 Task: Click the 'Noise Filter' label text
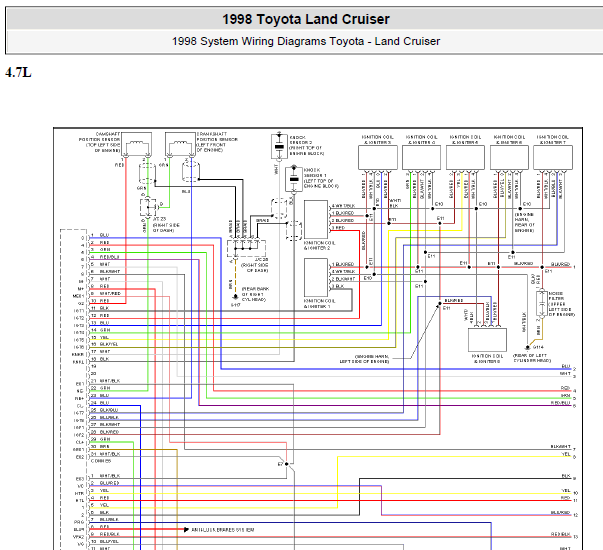(x=561, y=304)
